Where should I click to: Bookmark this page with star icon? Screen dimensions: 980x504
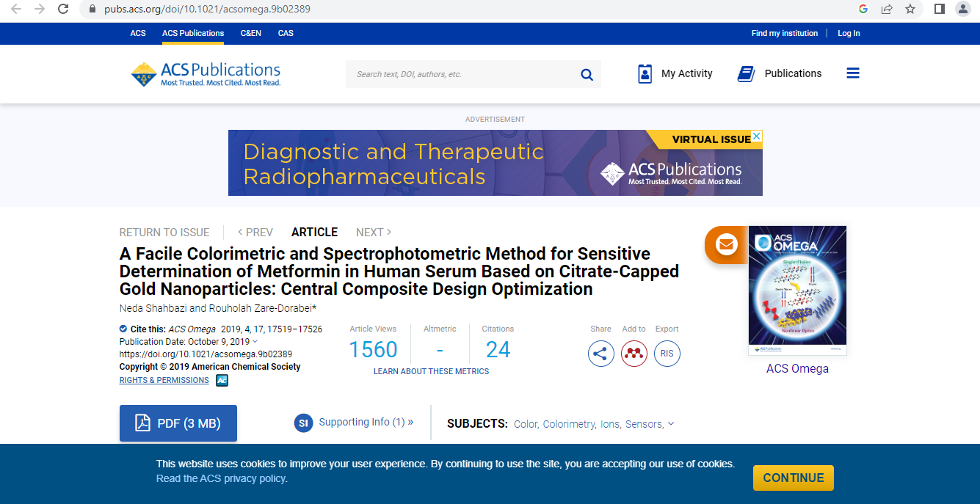910,9
